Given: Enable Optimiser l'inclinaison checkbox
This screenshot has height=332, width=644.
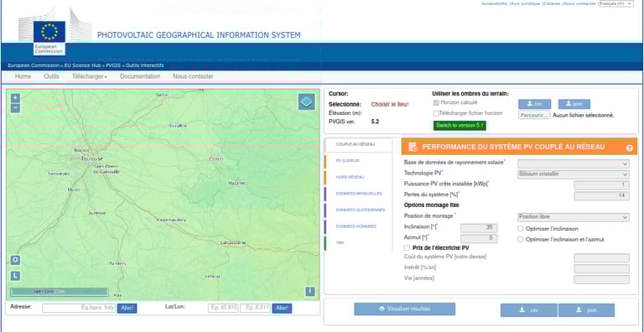Looking at the screenshot, I should pyautogui.click(x=521, y=228).
